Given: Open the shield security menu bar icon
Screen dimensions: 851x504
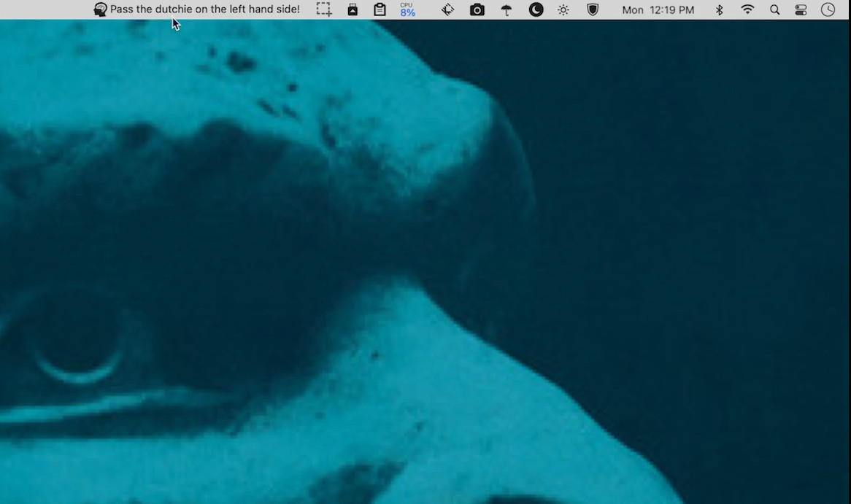Looking at the screenshot, I should click(x=593, y=9).
